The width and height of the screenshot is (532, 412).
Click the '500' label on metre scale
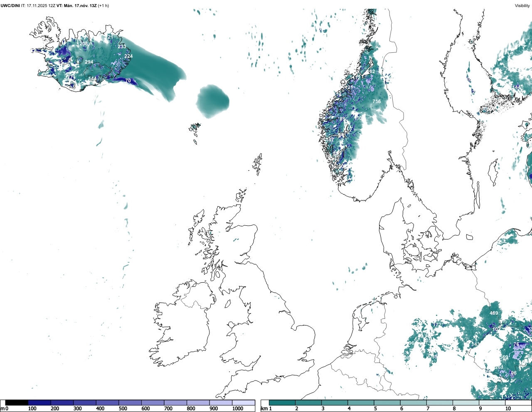point(123,409)
